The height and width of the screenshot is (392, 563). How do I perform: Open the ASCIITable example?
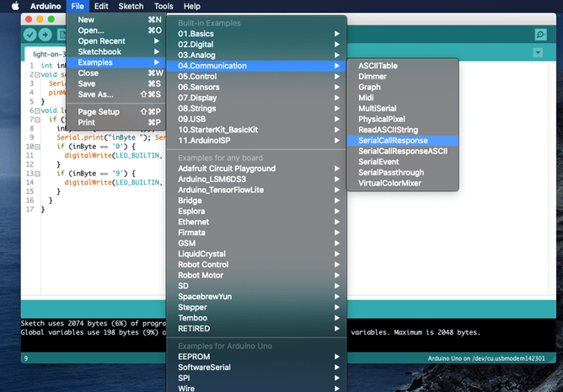pyautogui.click(x=403, y=66)
